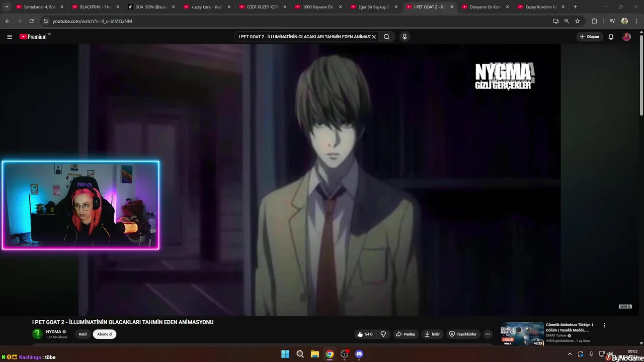Open YouTube notifications bell
The image size is (644, 362).
[x=611, y=37]
